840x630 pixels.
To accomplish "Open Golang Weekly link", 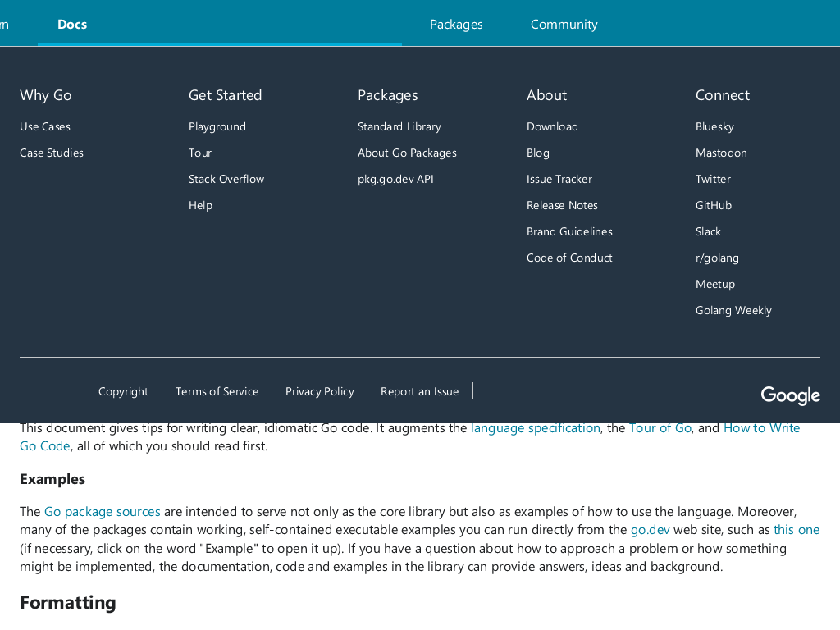I will 733,310.
